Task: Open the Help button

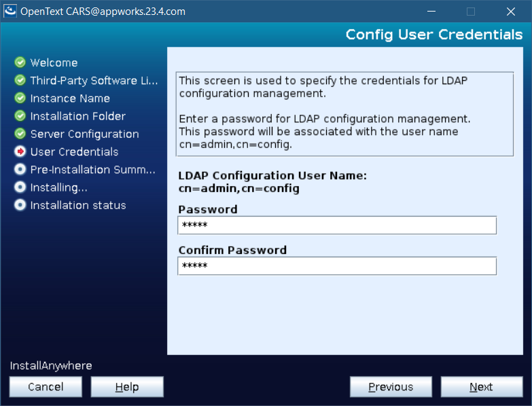Action: (127, 387)
